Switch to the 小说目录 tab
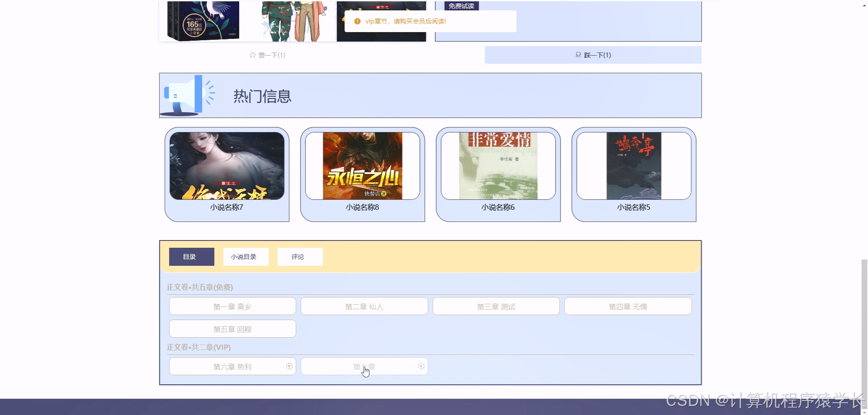This screenshot has height=415, width=868. coord(245,256)
